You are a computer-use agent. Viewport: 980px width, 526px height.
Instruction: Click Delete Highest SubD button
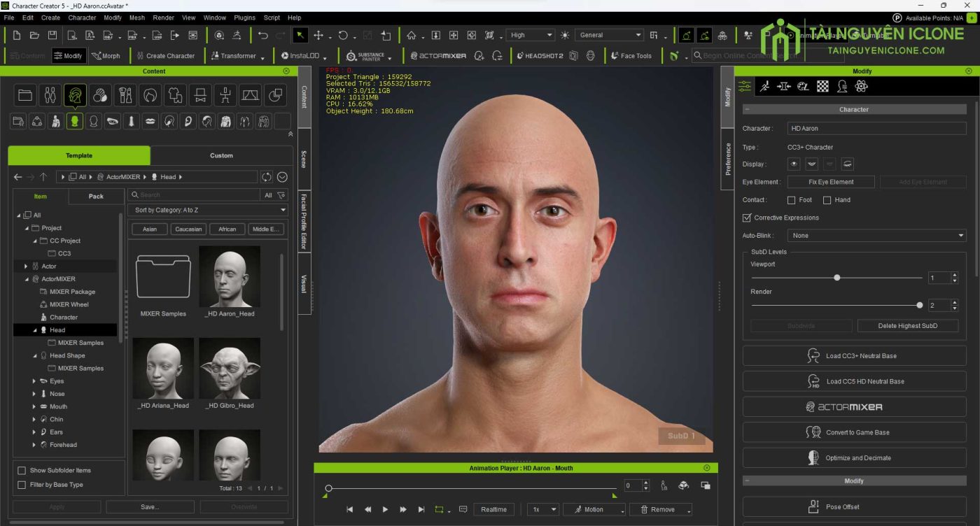(907, 325)
